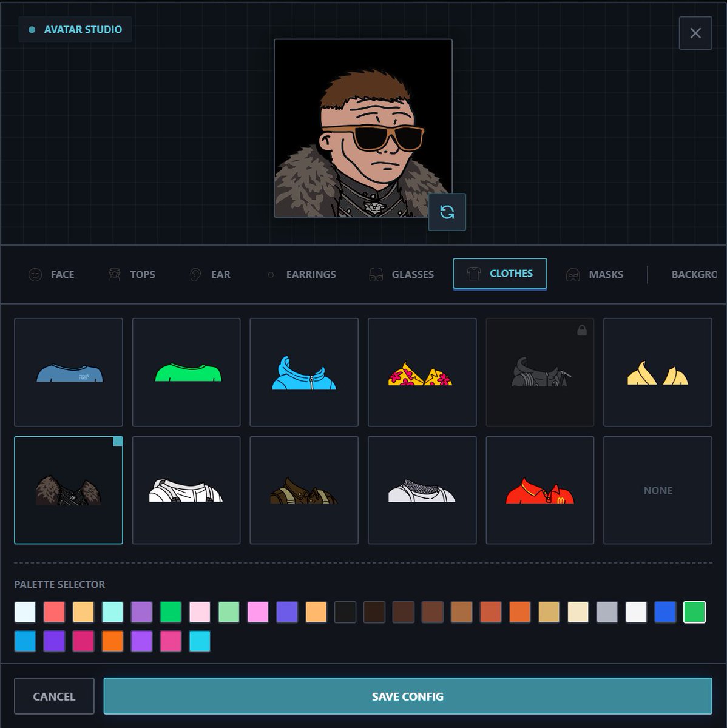Screen dimensions: 727x728
Task: Click the ring icon on EARRINGS tab
Action: (271, 274)
